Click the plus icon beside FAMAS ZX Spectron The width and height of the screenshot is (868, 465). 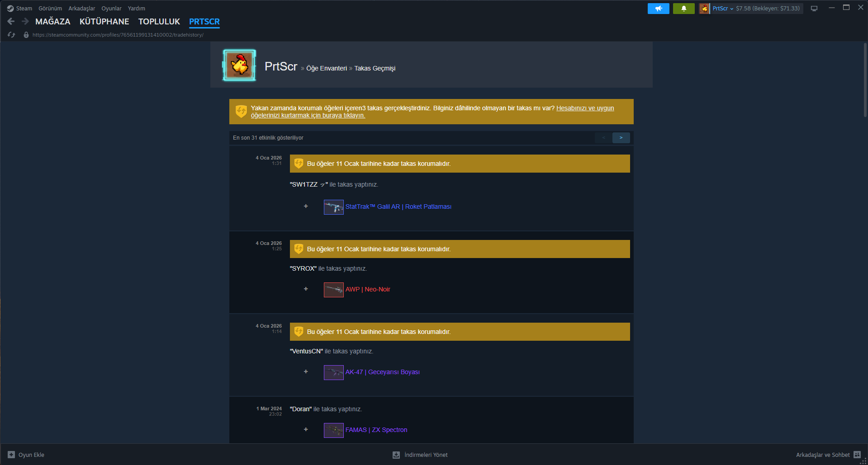click(x=306, y=429)
